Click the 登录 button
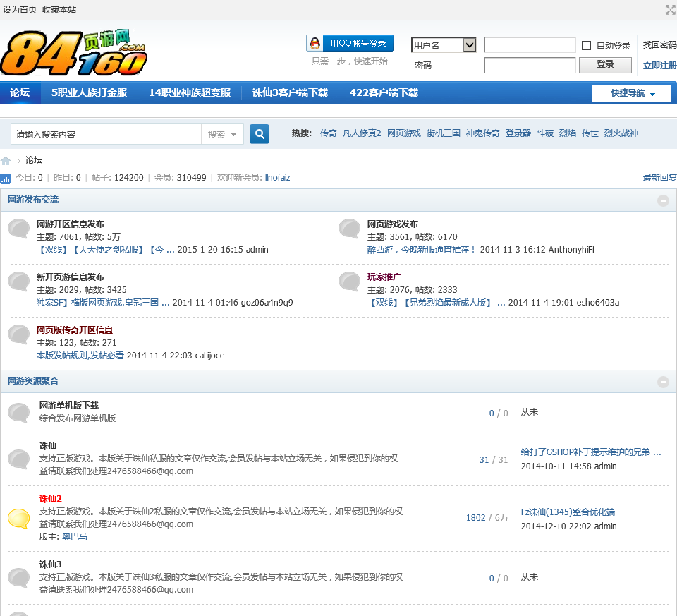The width and height of the screenshot is (677, 616). click(605, 65)
